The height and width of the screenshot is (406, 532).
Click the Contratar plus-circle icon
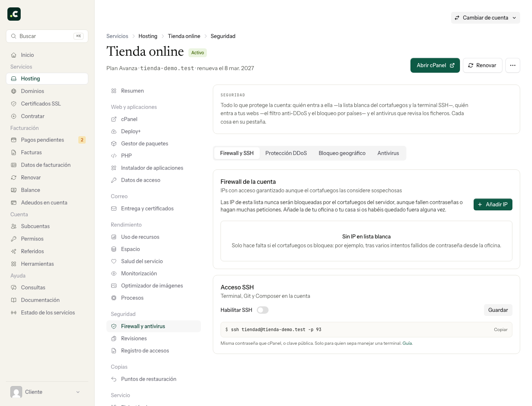point(14,116)
